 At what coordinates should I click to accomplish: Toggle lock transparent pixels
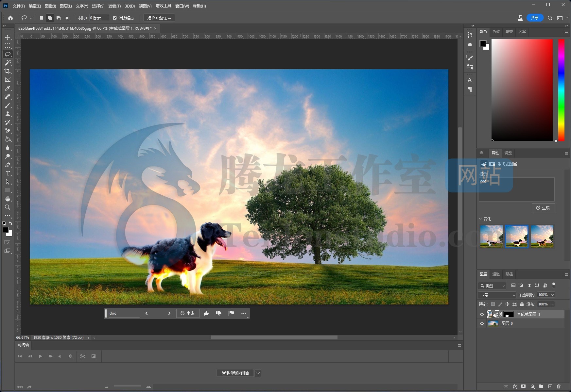493,304
